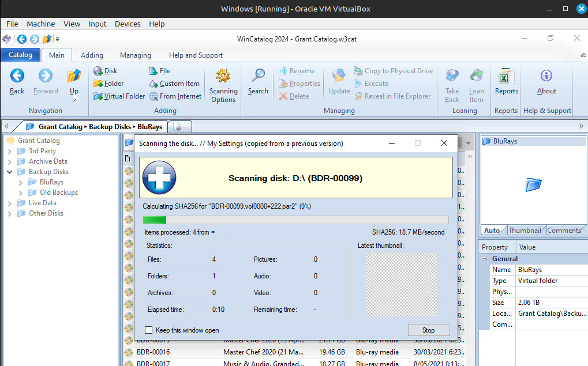Screen dimensions: 588x366
Task: Open VirtualBox Devices menu
Action: 128,24
